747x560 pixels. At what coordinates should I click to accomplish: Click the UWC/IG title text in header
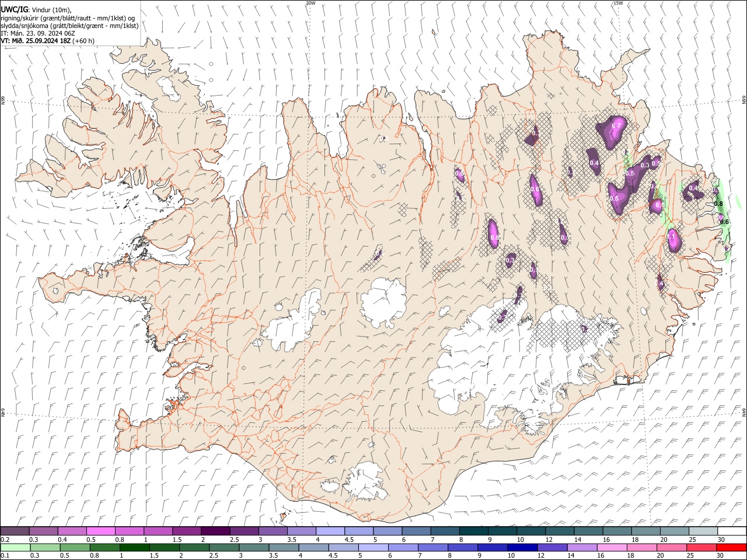pos(14,10)
